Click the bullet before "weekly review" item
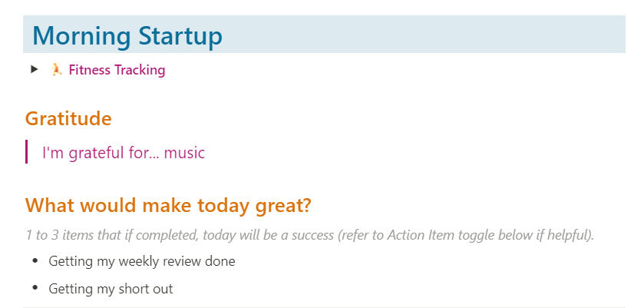This screenshot has height=308, width=644. [x=35, y=261]
